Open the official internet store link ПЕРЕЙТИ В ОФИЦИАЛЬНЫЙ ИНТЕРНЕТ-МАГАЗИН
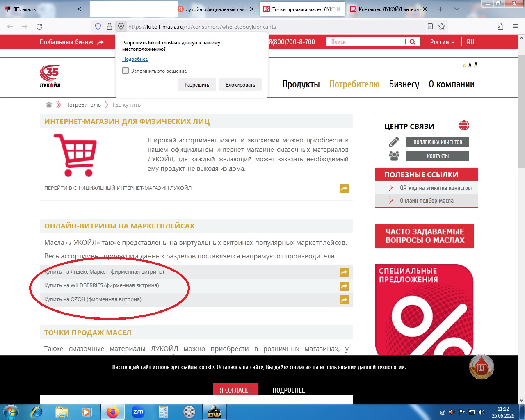Viewport: 525px width, 420px height. click(x=118, y=188)
